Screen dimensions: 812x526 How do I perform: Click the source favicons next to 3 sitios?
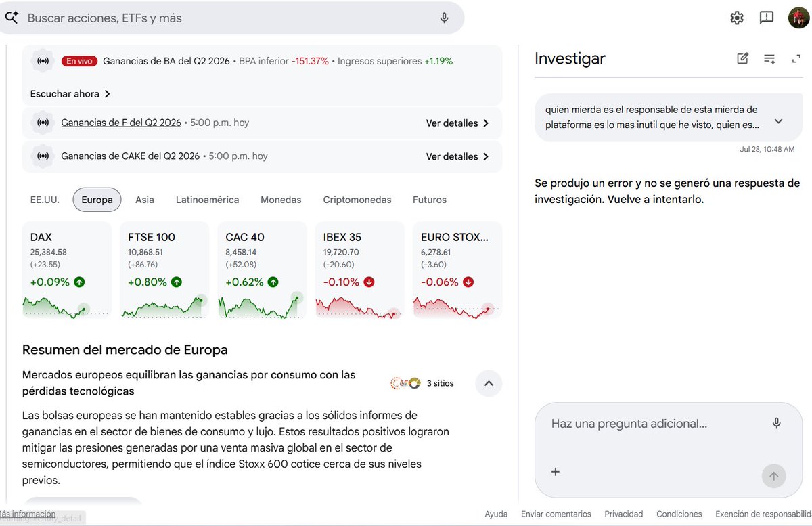click(x=406, y=384)
